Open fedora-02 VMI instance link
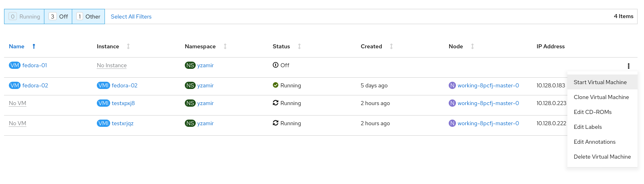 click(x=125, y=85)
